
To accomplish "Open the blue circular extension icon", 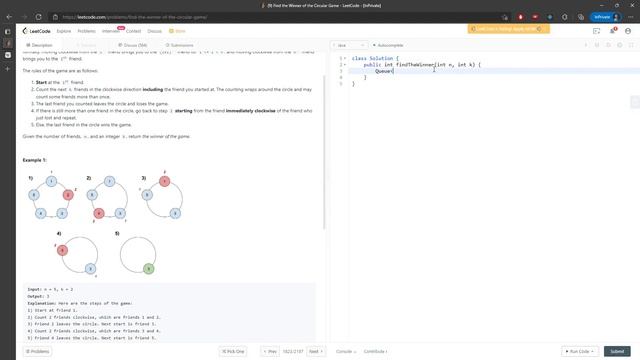I will tap(550, 17).
